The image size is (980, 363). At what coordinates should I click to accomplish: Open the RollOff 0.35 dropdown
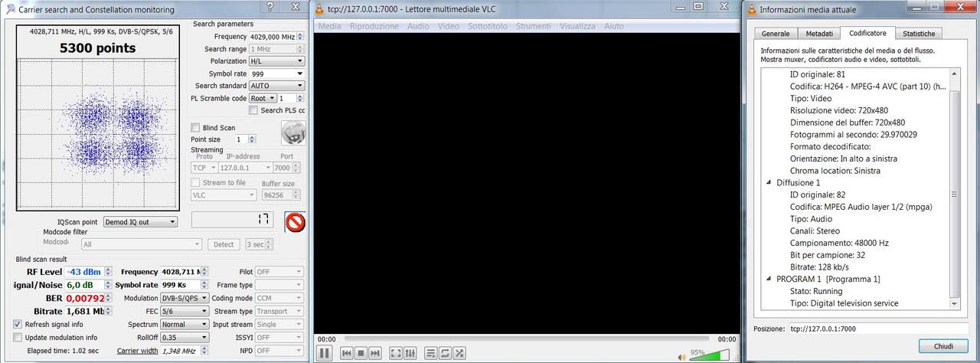(184, 337)
